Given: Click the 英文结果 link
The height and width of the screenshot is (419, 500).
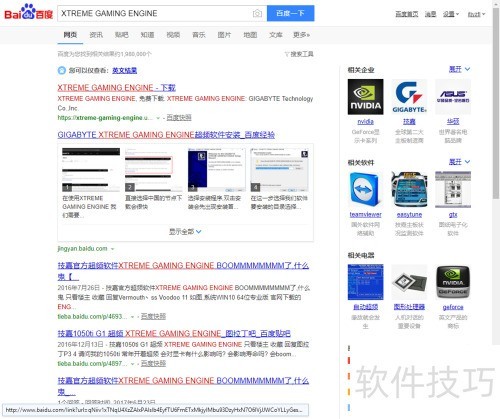Looking at the screenshot, I should pyautogui.click(x=125, y=70).
